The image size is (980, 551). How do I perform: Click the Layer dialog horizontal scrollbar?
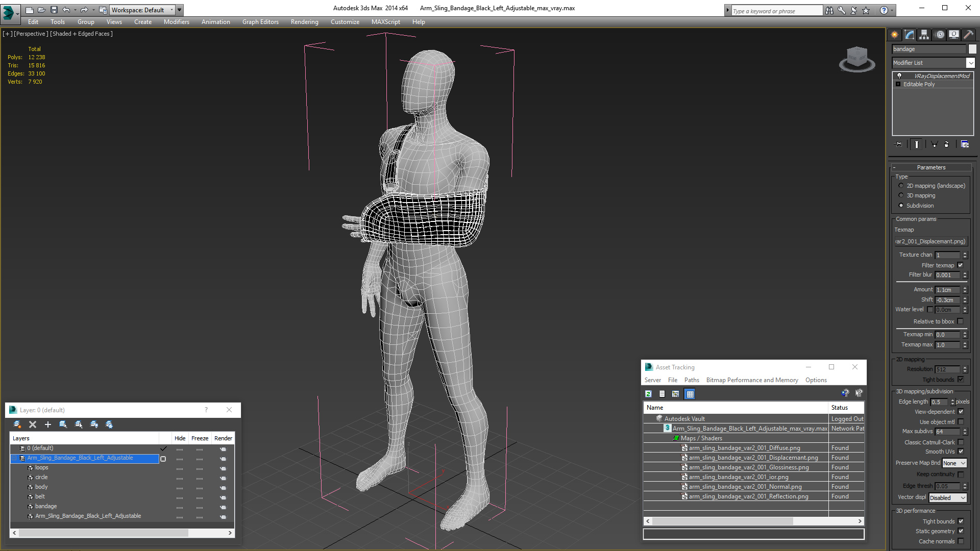click(x=122, y=533)
